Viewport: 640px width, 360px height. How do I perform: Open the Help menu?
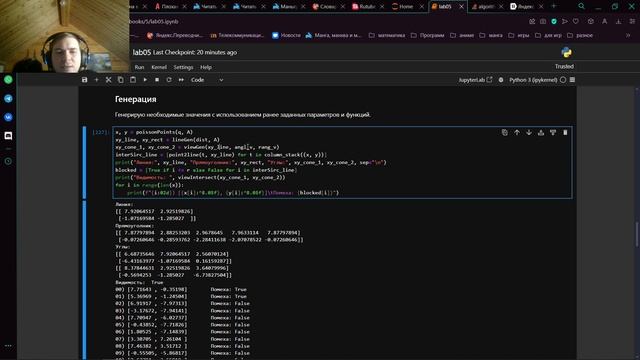206,67
